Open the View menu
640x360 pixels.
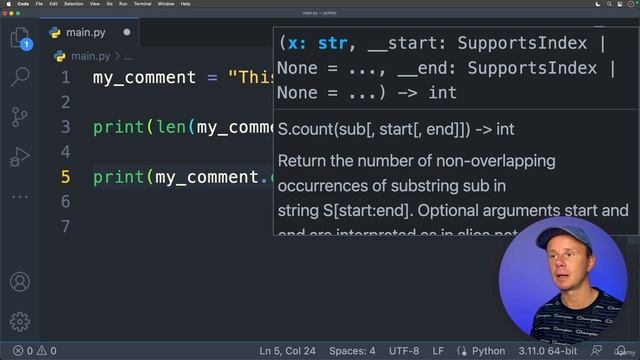coord(95,4)
